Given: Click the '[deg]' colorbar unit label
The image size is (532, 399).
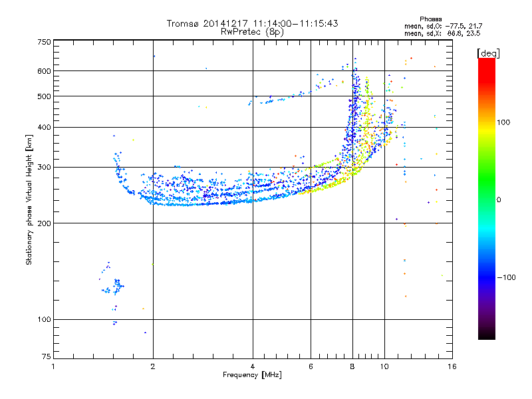Looking at the screenshot, I should click(488, 53).
